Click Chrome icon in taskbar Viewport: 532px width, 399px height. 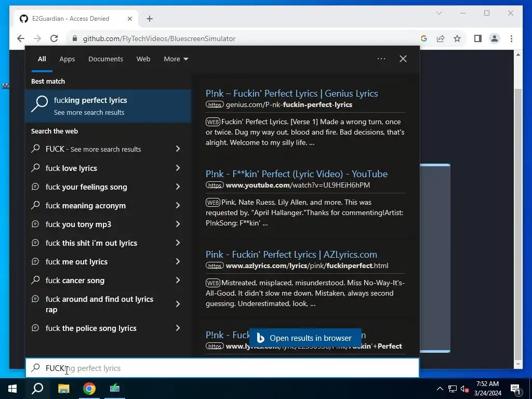coord(89,389)
